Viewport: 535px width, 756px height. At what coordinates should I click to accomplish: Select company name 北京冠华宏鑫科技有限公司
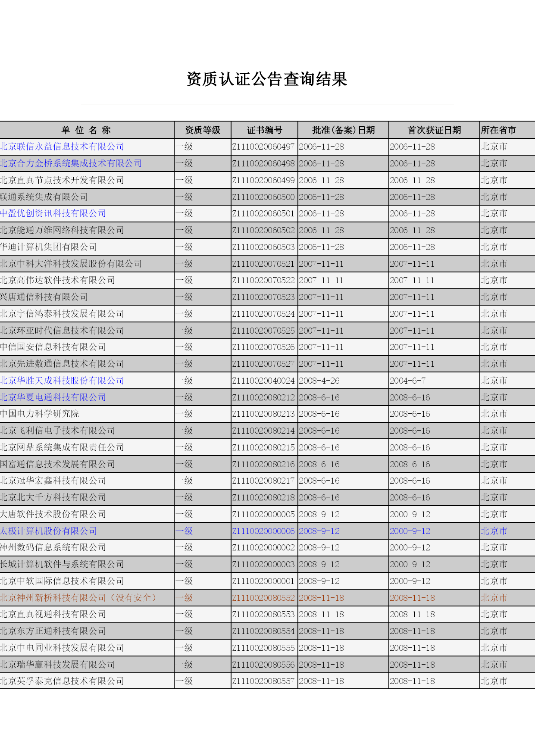[x=53, y=481]
